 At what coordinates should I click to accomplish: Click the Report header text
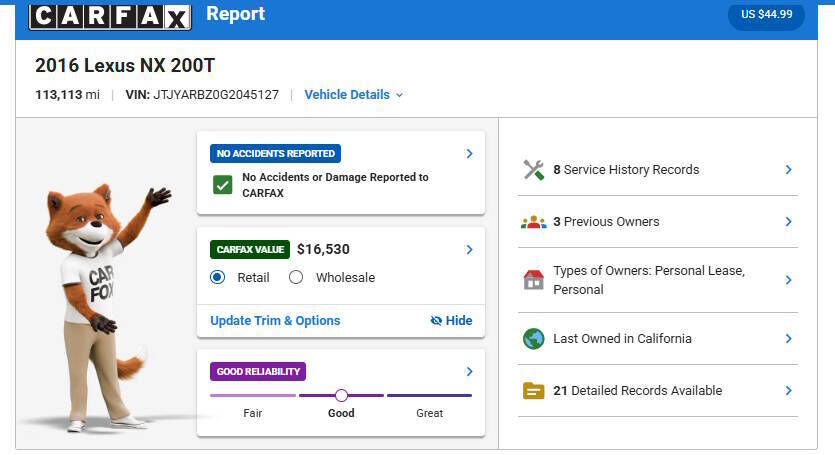click(235, 14)
